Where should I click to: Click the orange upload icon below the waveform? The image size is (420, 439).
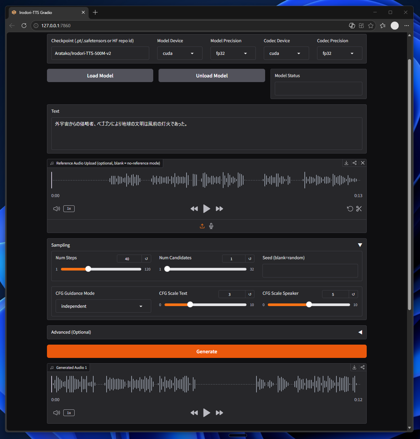tap(202, 226)
